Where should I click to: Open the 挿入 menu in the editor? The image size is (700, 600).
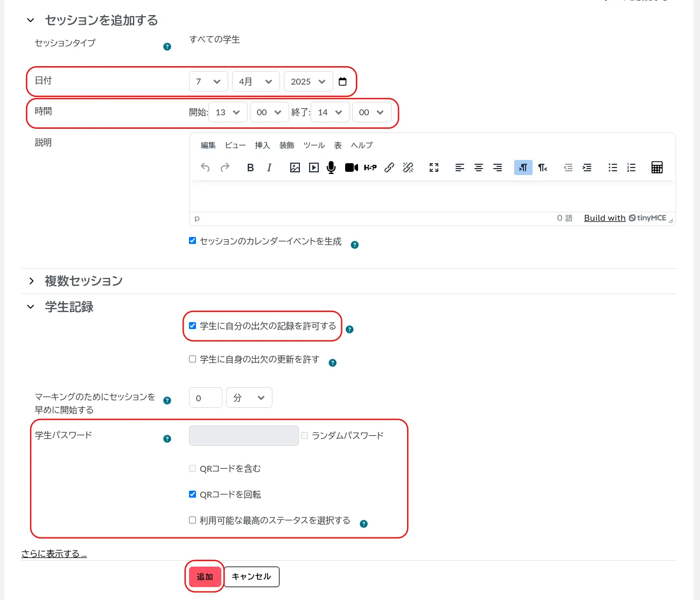click(262, 145)
